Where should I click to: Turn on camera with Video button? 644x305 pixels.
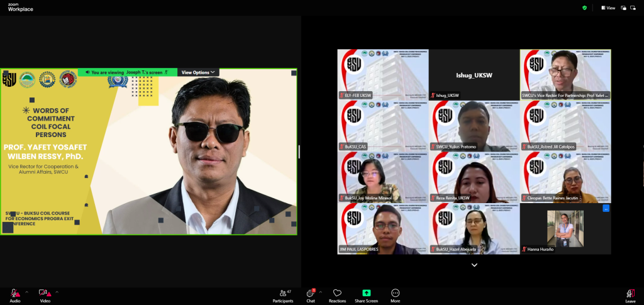[x=45, y=296]
